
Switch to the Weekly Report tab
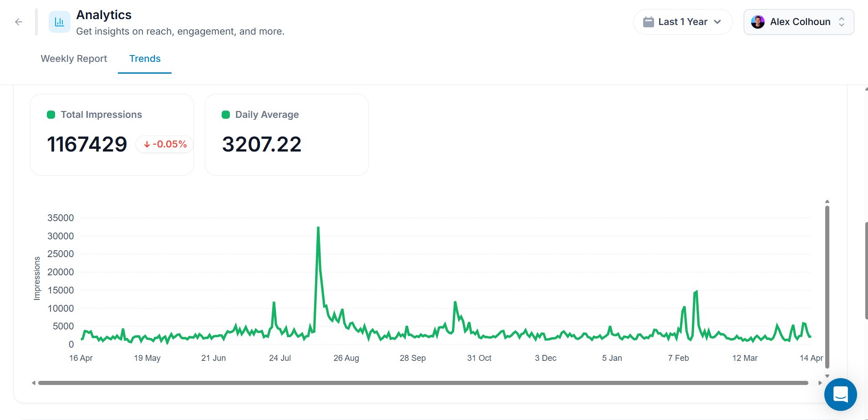pyautogui.click(x=73, y=58)
